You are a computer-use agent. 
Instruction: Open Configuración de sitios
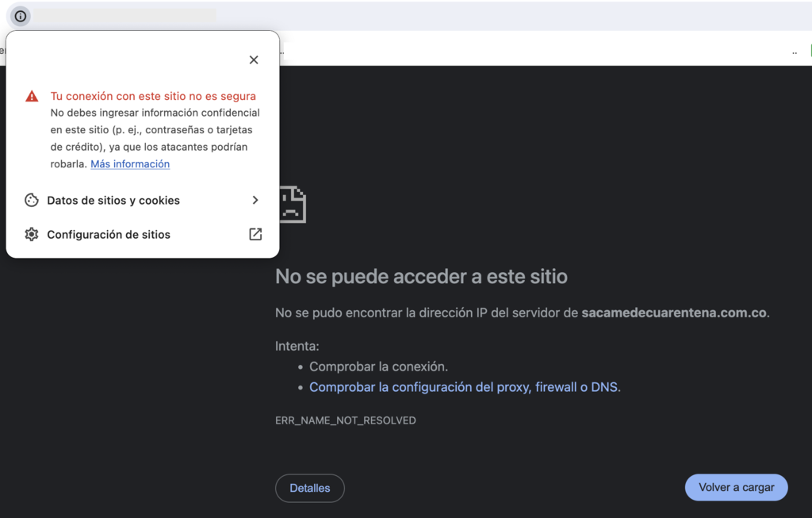[x=109, y=234]
